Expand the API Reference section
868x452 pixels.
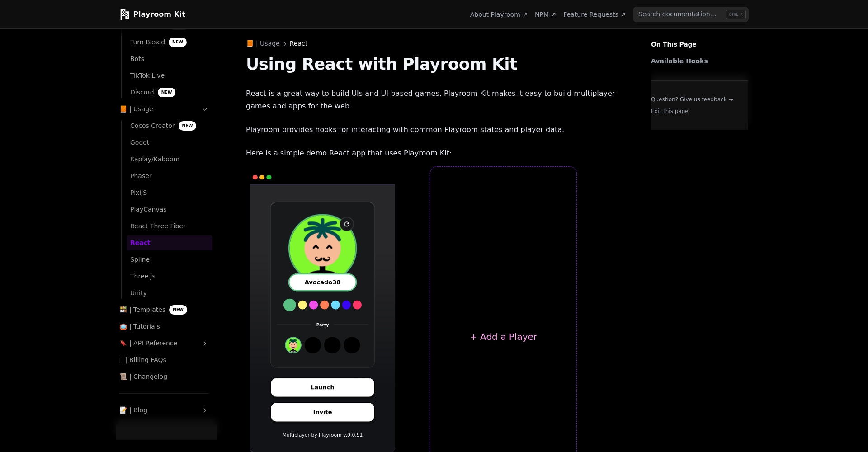[x=205, y=344]
